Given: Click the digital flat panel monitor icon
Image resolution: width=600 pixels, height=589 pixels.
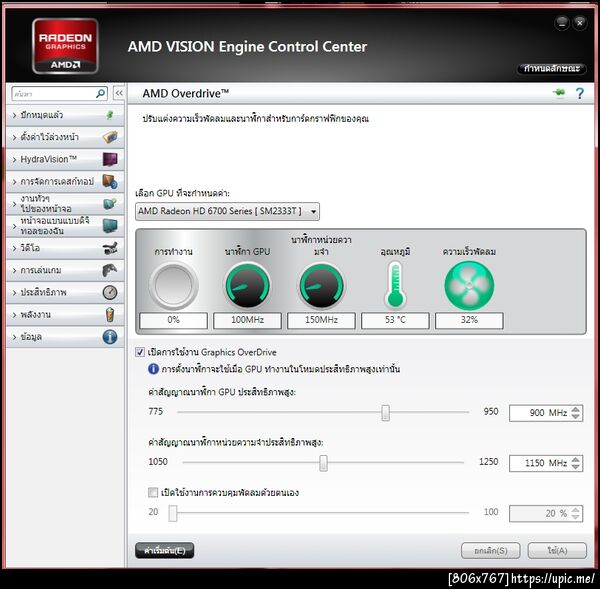Looking at the screenshot, I should tap(110, 226).
